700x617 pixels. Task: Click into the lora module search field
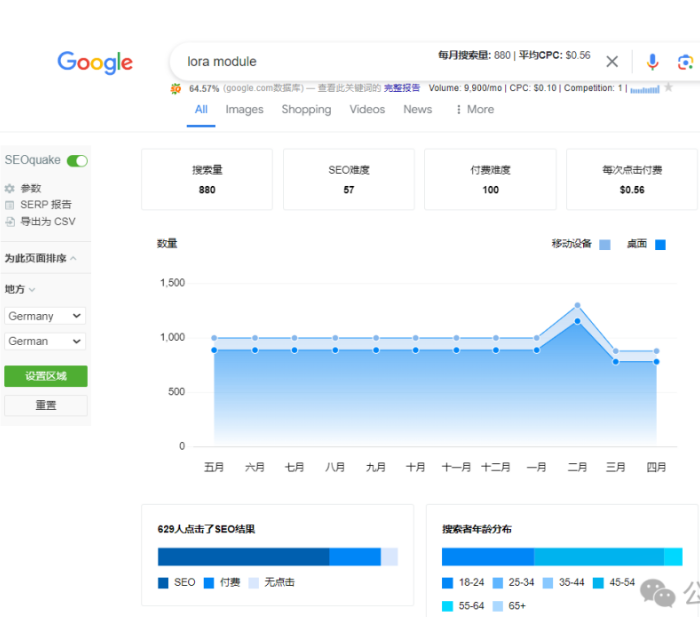click(x=300, y=62)
